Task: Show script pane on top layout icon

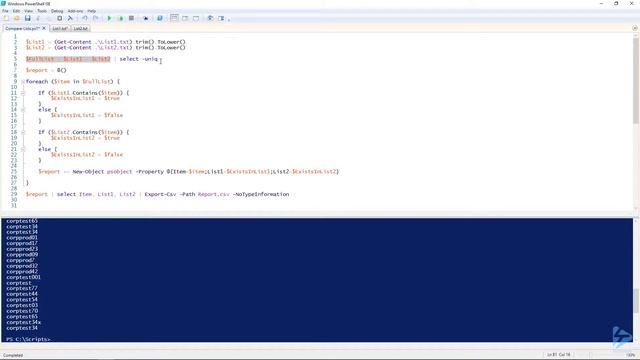Action: click(174, 18)
